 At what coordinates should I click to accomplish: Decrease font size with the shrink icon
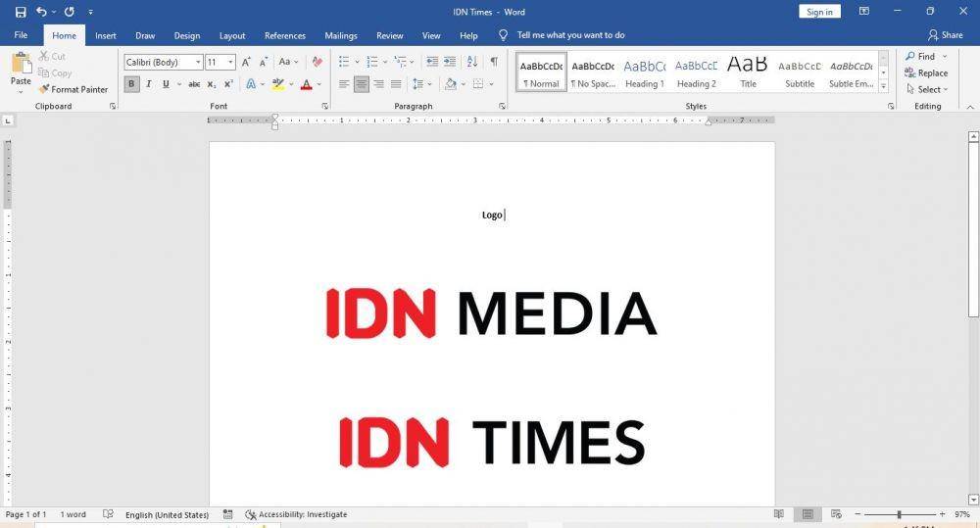(263, 62)
